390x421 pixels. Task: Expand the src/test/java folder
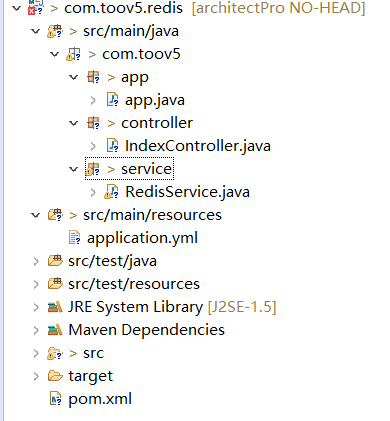coord(36,261)
